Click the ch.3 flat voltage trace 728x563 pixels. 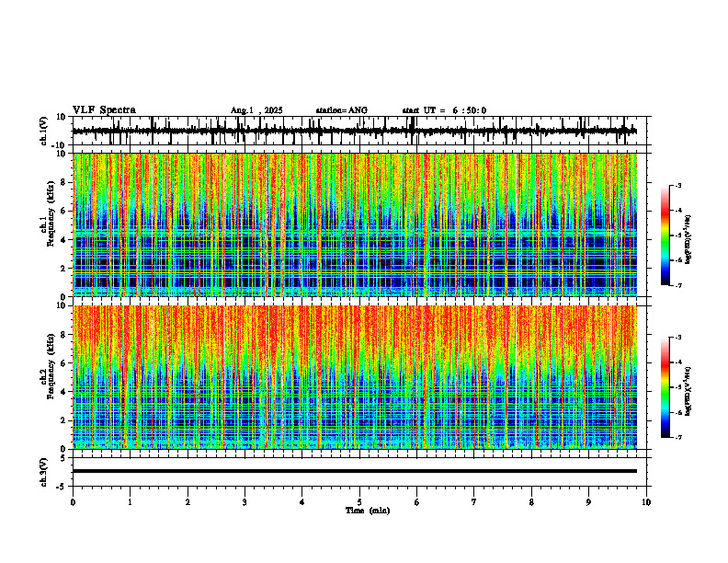coord(355,471)
